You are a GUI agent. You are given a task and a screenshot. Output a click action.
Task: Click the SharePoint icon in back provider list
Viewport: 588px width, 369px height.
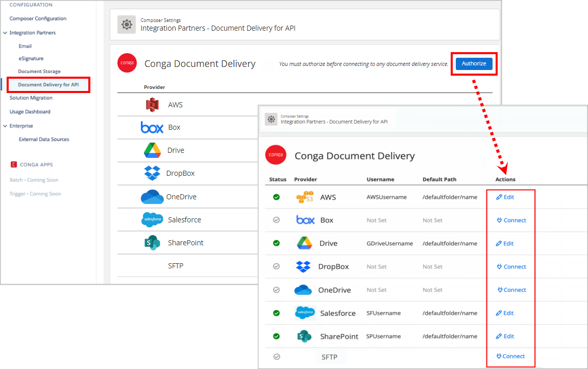coord(152,242)
